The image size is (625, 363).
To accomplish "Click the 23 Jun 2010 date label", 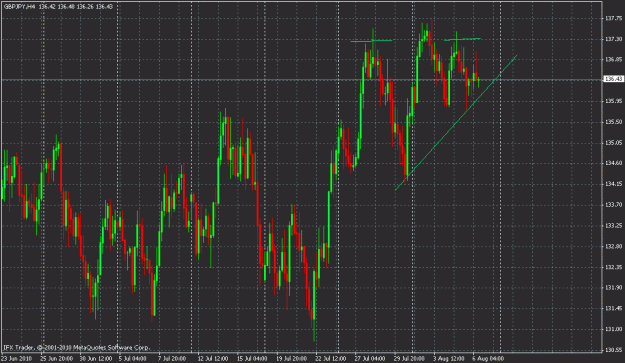I will [x=17, y=358].
